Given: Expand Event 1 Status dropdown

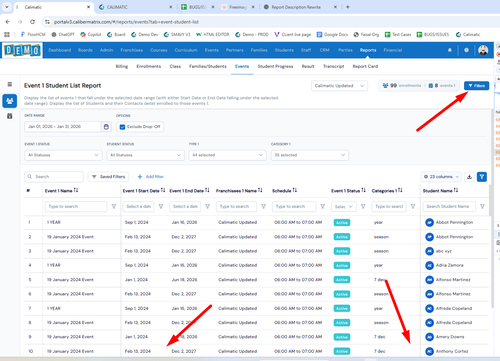Looking at the screenshot, I should coord(63,155).
